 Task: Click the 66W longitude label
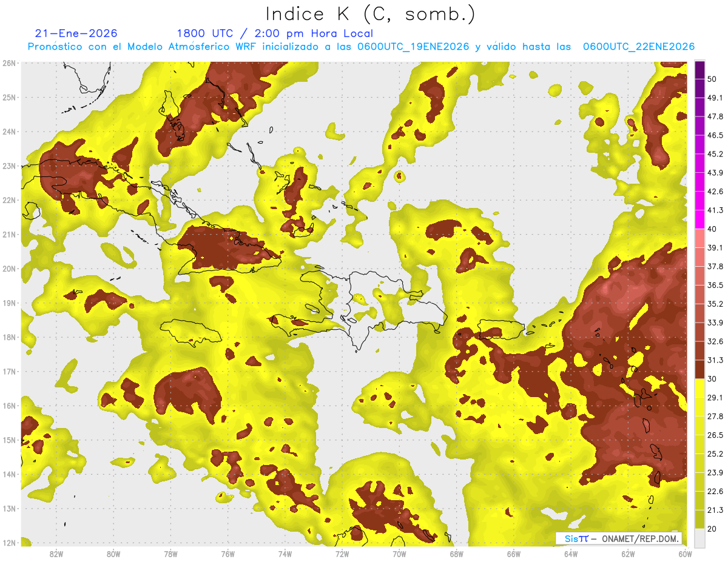[514, 554]
